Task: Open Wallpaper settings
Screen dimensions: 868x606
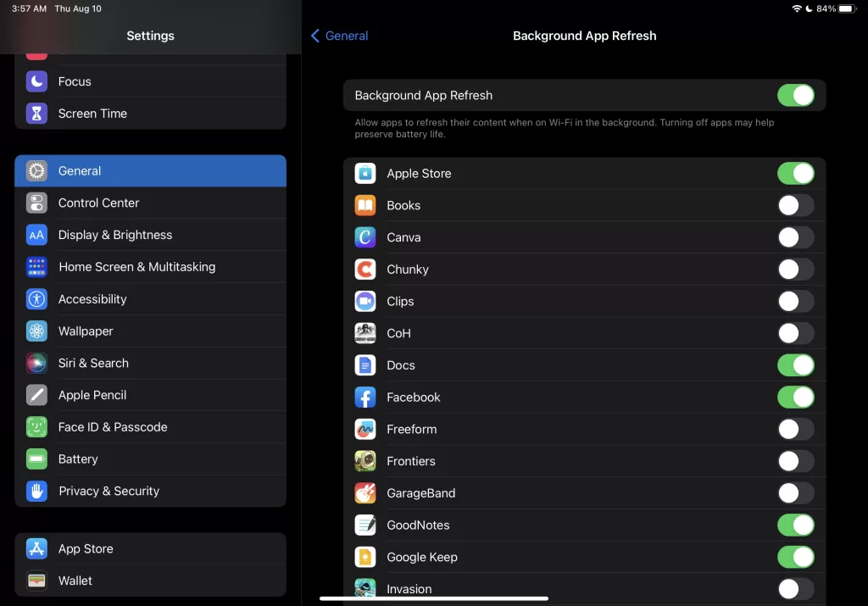Action: tap(151, 331)
